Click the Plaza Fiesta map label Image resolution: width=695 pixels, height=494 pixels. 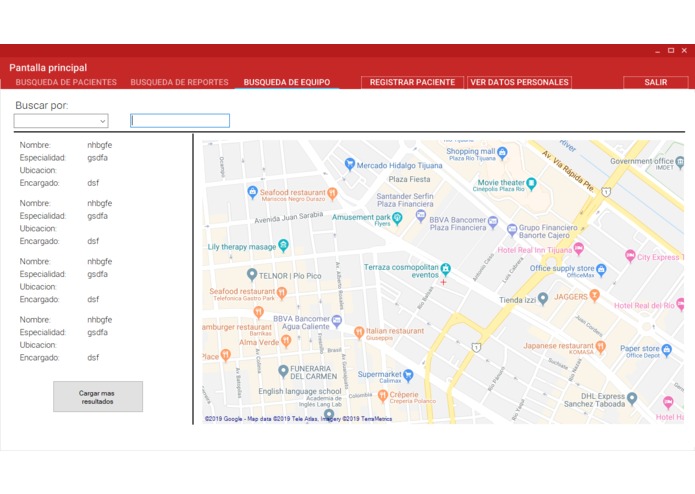[410, 179]
